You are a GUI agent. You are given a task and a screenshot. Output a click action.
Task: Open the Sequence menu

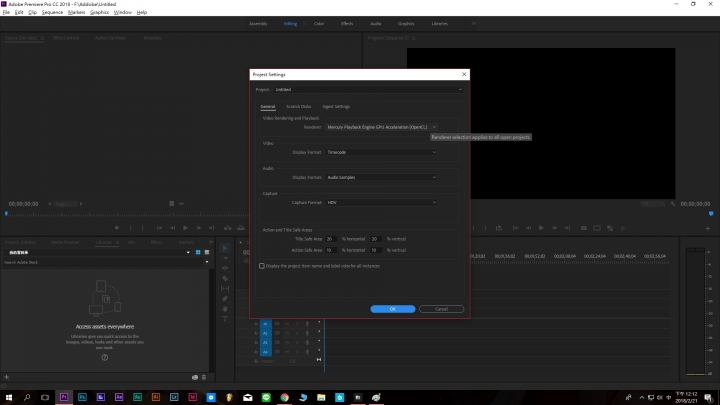tap(52, 12)
